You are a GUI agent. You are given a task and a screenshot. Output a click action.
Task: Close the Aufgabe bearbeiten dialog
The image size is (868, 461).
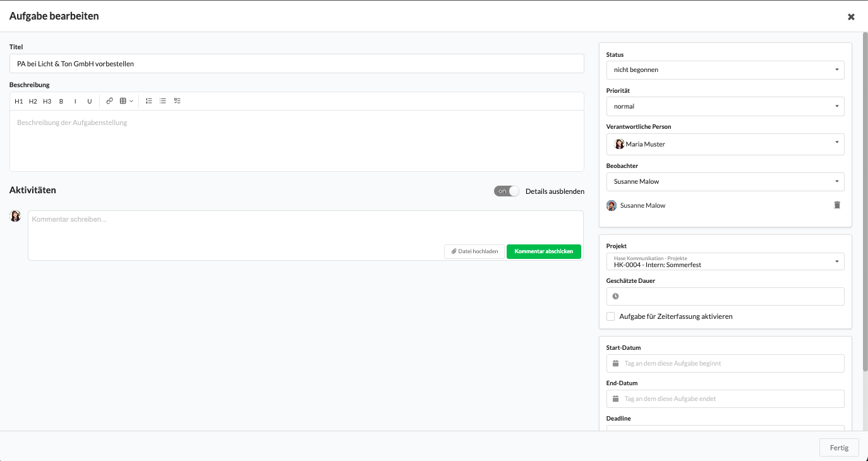tap(851, 17)
